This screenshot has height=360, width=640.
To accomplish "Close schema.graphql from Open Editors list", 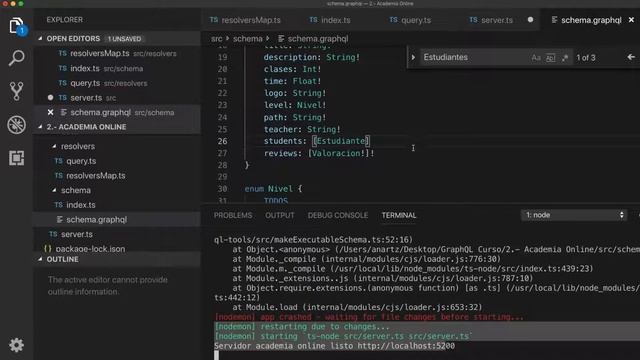I will tap(50, 112).
